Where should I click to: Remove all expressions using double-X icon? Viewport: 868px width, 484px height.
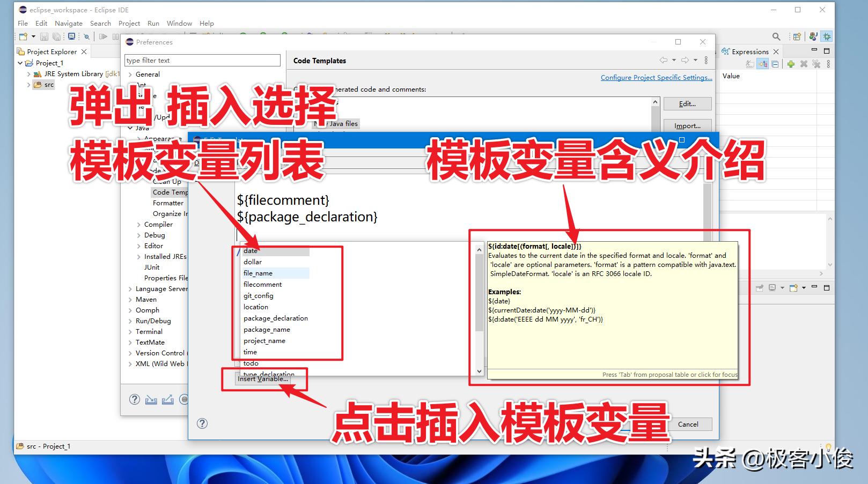[816, 64]
